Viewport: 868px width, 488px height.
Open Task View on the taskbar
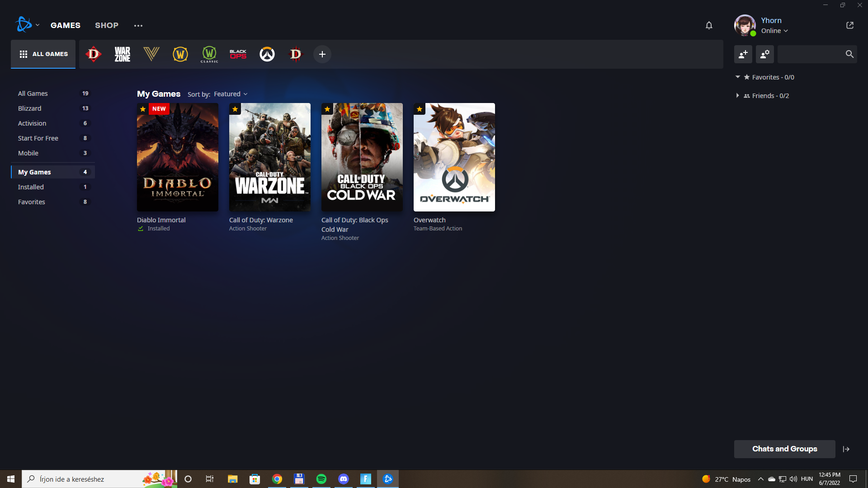tap(210, 479)
